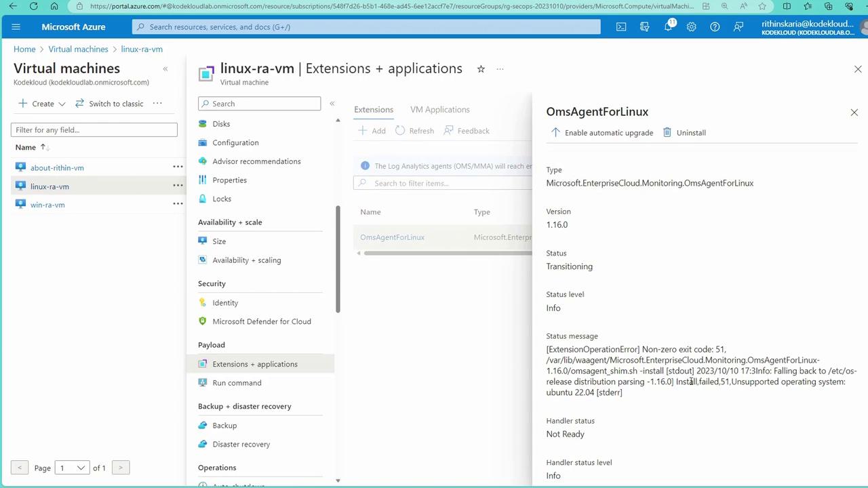The image size is (868, 488).
Task: Switch to the Extensions tab
Action: coord(374,110)
